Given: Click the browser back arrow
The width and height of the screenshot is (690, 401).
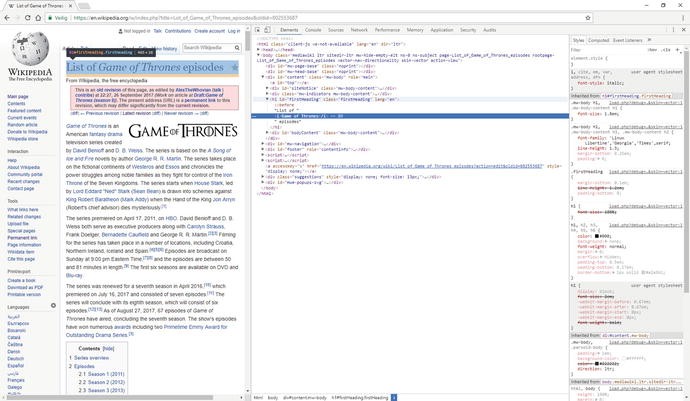Looking at the screenshot, I should point(7,18).
